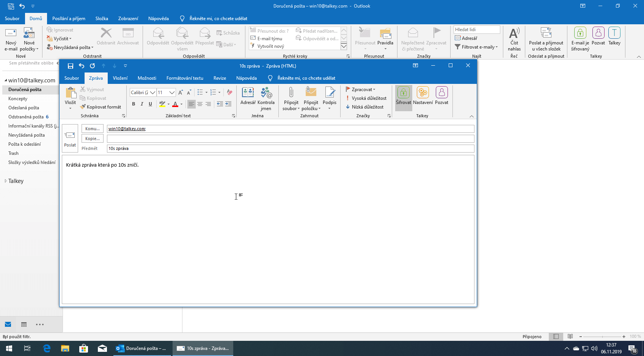
Task: Click Pravidla rules icon
Action: coord(385,39)
